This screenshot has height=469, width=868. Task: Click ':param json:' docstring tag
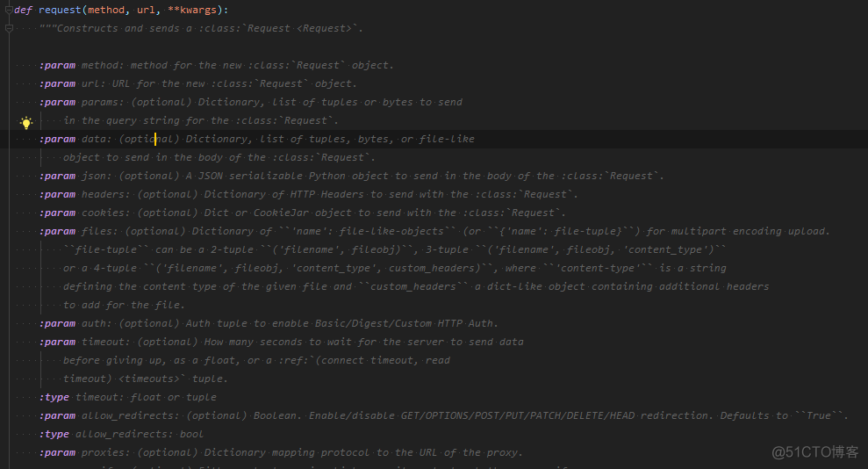click(x=75, y=176)
